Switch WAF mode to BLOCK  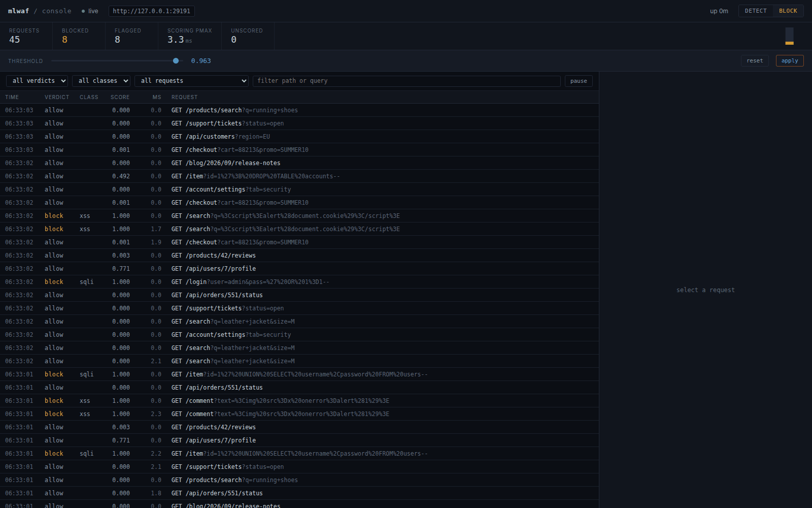(788, 11)
